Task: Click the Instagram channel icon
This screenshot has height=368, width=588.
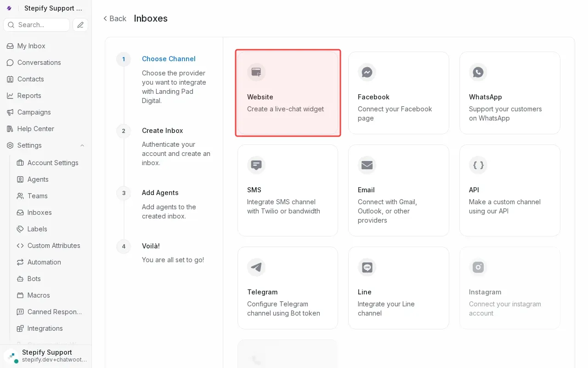Action: click(478, 267)
